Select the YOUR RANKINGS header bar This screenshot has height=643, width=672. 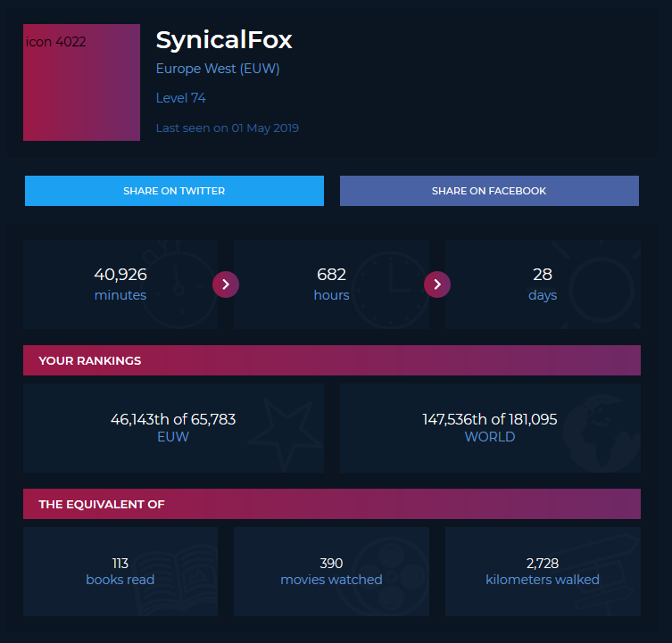[x=332, y=360]
